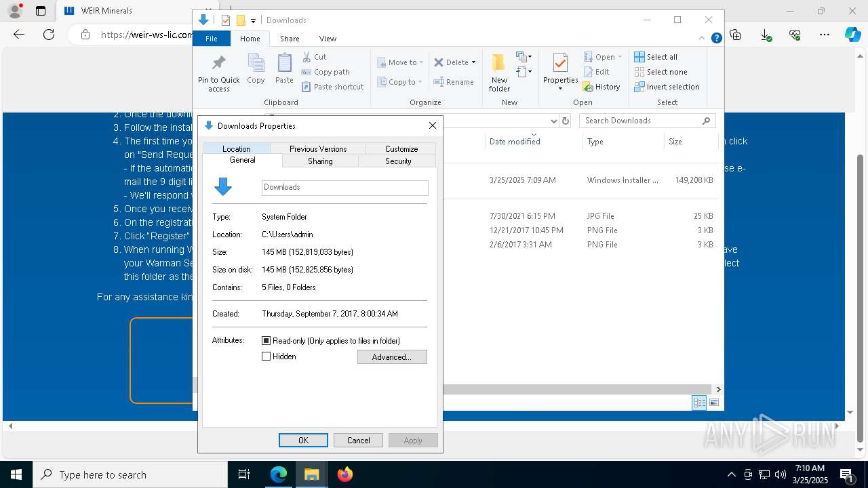
Task: Refresh the Explorer address bar
Action: [x=566, y=121]
